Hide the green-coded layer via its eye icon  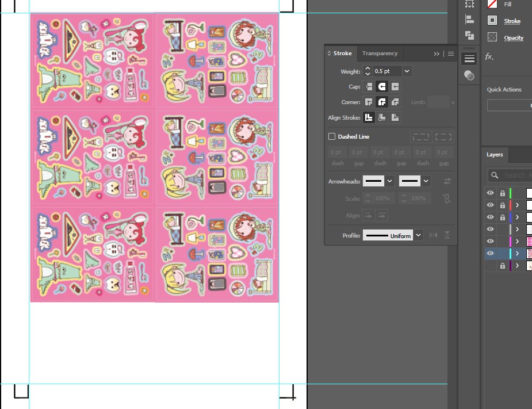point(490,193)
